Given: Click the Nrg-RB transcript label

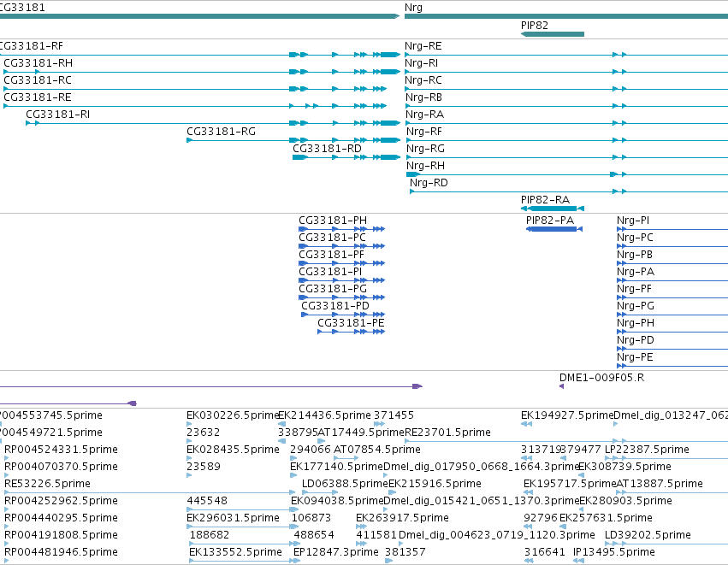Looking at the screenshot, I should [424, 97].
